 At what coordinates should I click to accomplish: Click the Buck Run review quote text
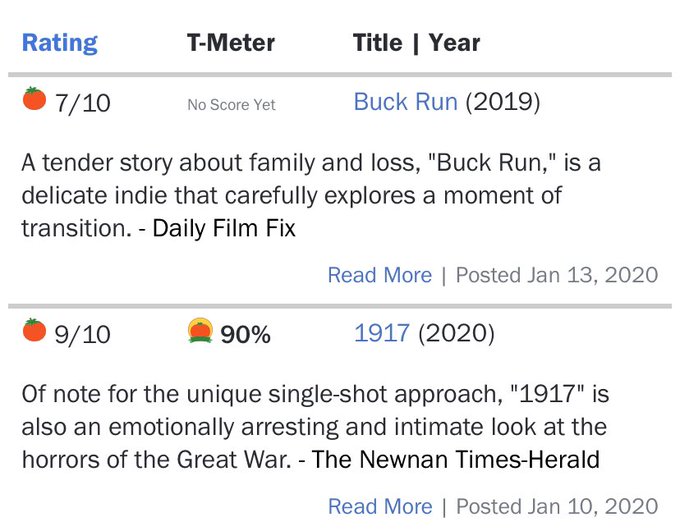click(311, 196)
